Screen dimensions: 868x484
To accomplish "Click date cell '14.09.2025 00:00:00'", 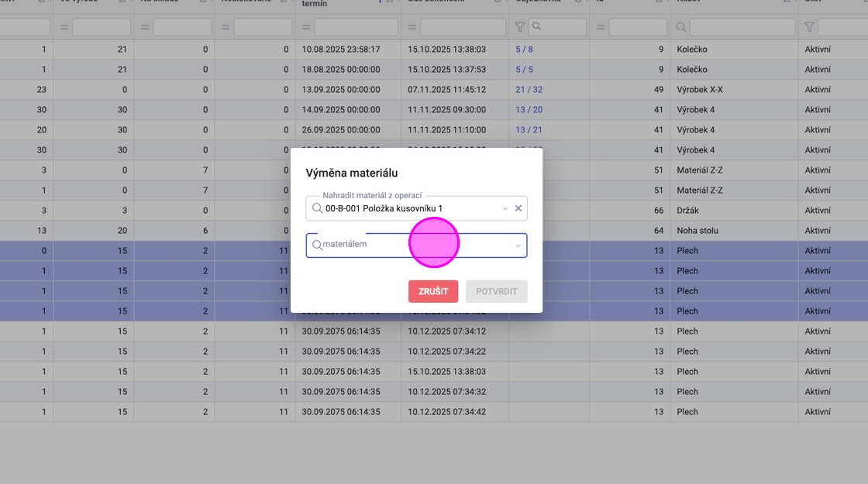I will pyautogui.click(x=341, y=110).
